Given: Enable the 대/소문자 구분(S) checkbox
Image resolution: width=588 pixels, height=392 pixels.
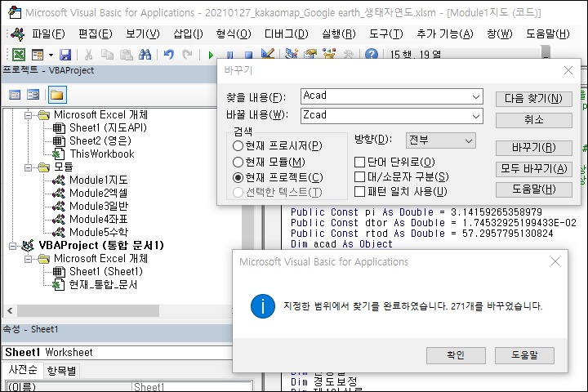Looking at the screenshot, I should coord(359,176).
